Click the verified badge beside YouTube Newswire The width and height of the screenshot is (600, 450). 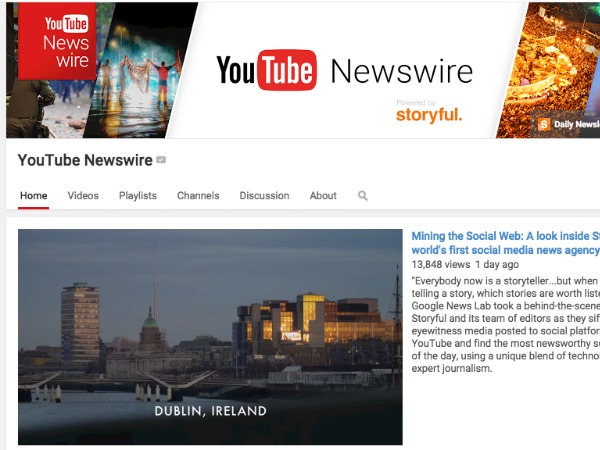pyautogui.click(x=161, y=160)
